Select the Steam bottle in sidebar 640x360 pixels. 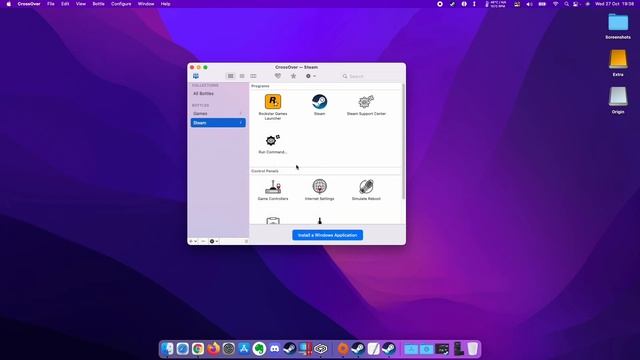click(x=218, y=123)
